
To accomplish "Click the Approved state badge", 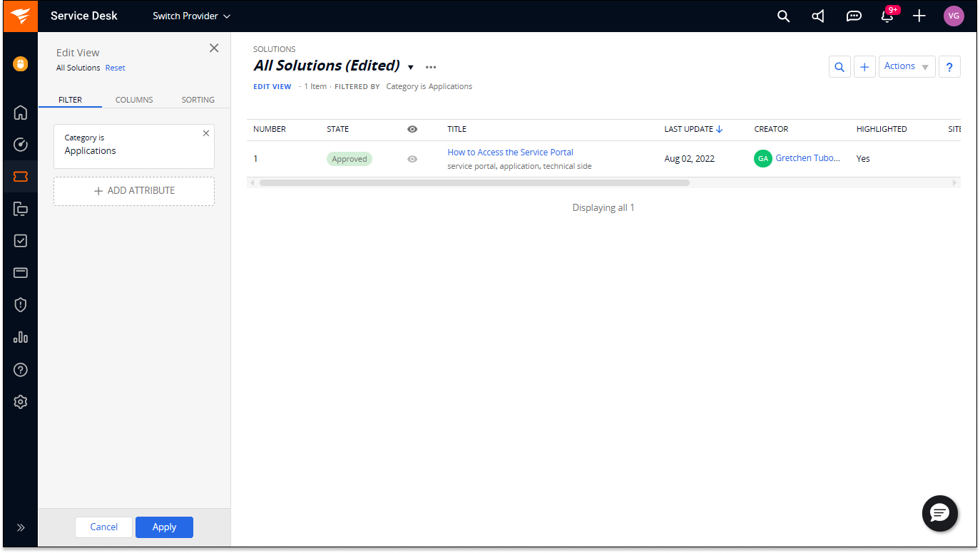I will point(349,159).
